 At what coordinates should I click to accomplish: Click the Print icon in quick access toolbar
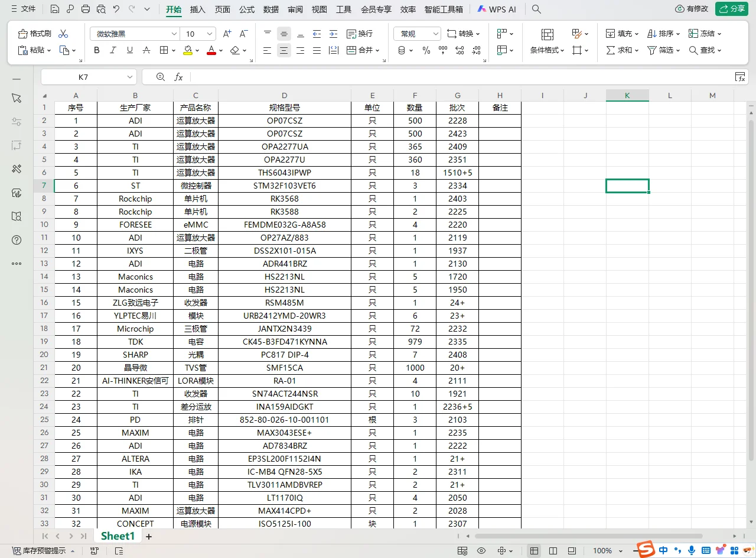(x=86, y=9)
